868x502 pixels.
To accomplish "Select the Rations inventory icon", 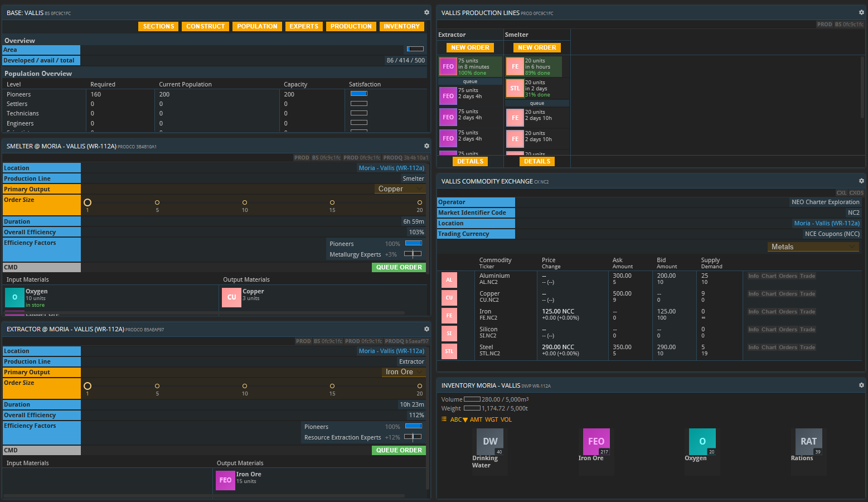I will click(808, 441).
